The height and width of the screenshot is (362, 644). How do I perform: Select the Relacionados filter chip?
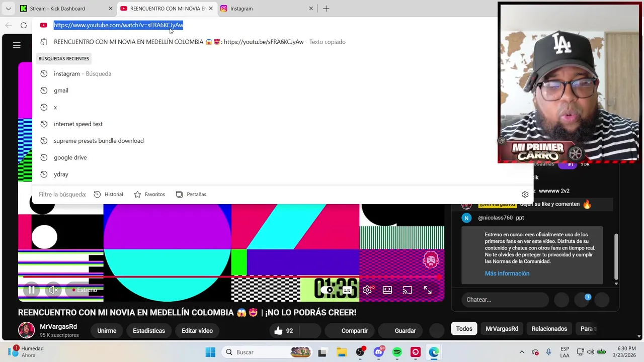(549, 329)
